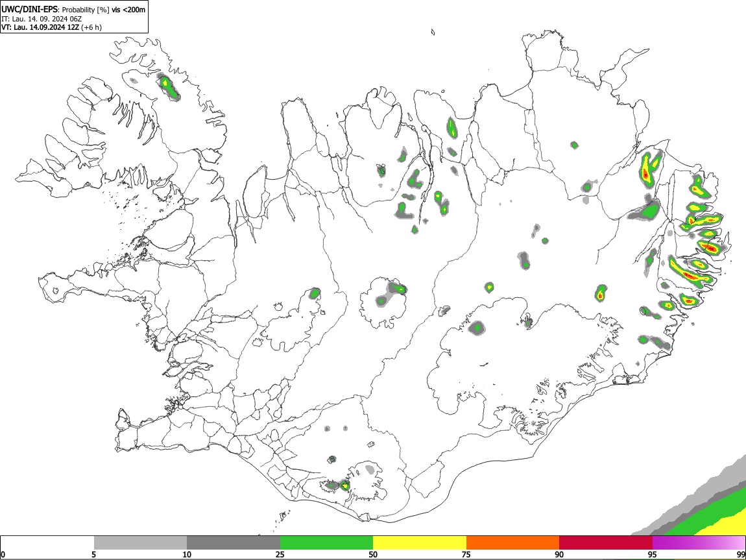The width and height of the screenshot is (746, 560).
Task: Click the 'vis <200m' label
Action: 128,10
